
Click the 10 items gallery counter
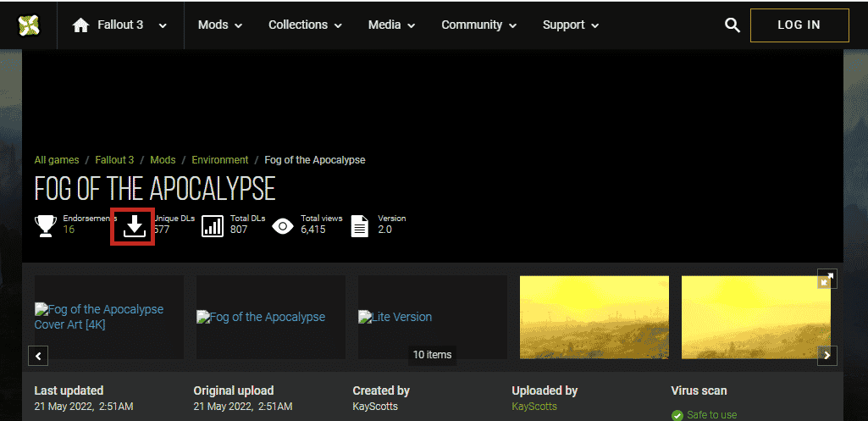(433, 355)
